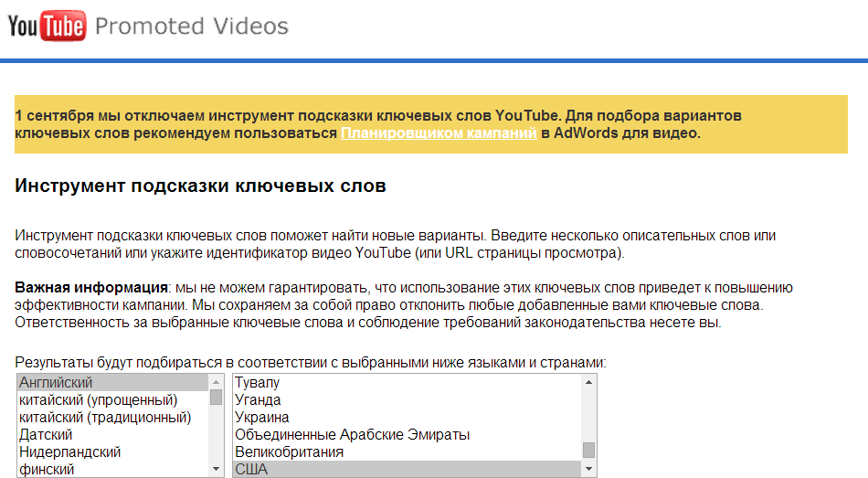Select китайский (традиционный) language option
868x478 pixels.
pyautogui.click(x=113, y=417)
